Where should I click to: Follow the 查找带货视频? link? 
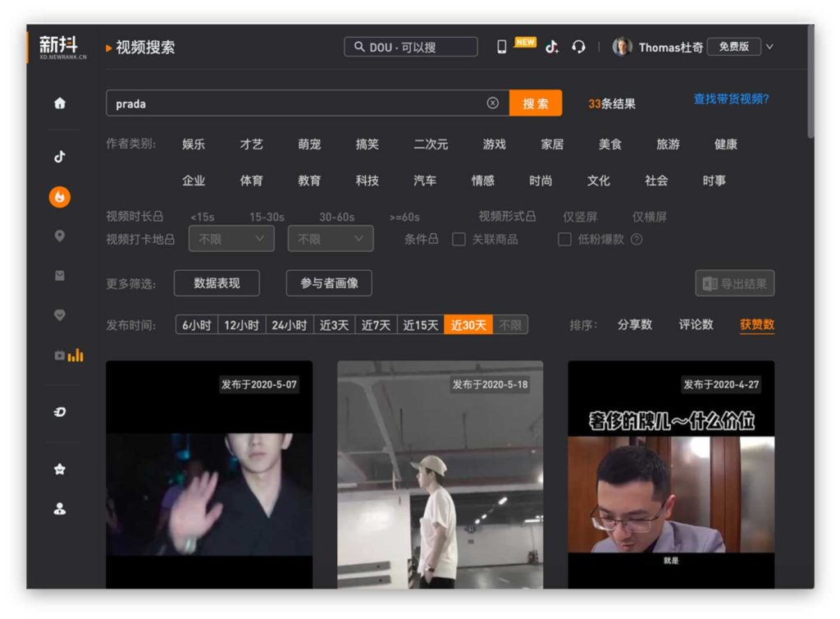731,99
